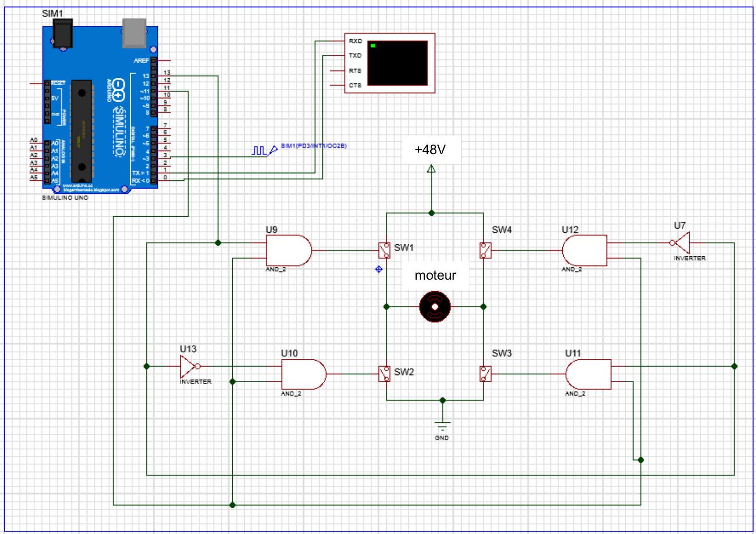Select the U9 AND gate
This screenshot has height=534, width=756.
[289, 251]
